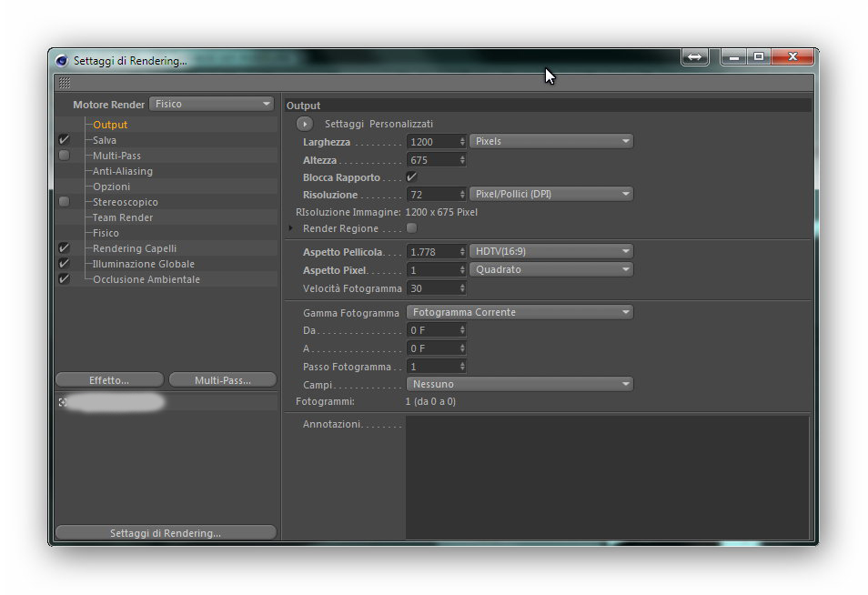
Task: Enable the Stereoscopico checkbox
Action: pos(65,201)
